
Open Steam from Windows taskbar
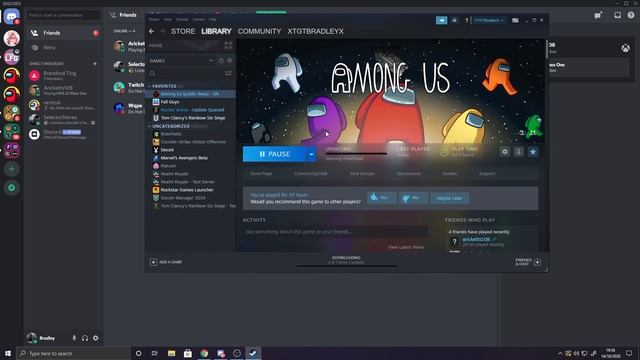(x=253, y=353)
